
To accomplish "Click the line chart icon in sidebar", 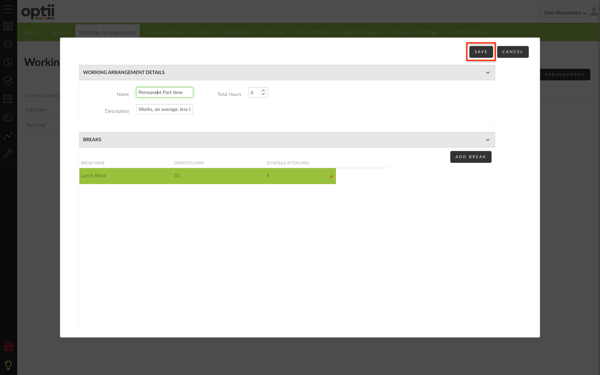I will pyautogui.click(x=8, y=135).
